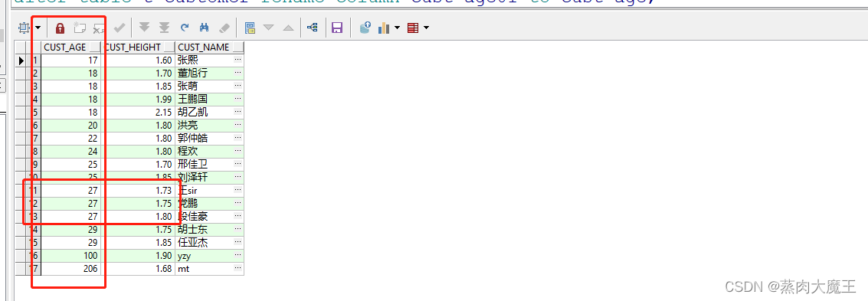Click the sort button inside the CUST_NAME header

pyautogui.click(x=238, y=47)
